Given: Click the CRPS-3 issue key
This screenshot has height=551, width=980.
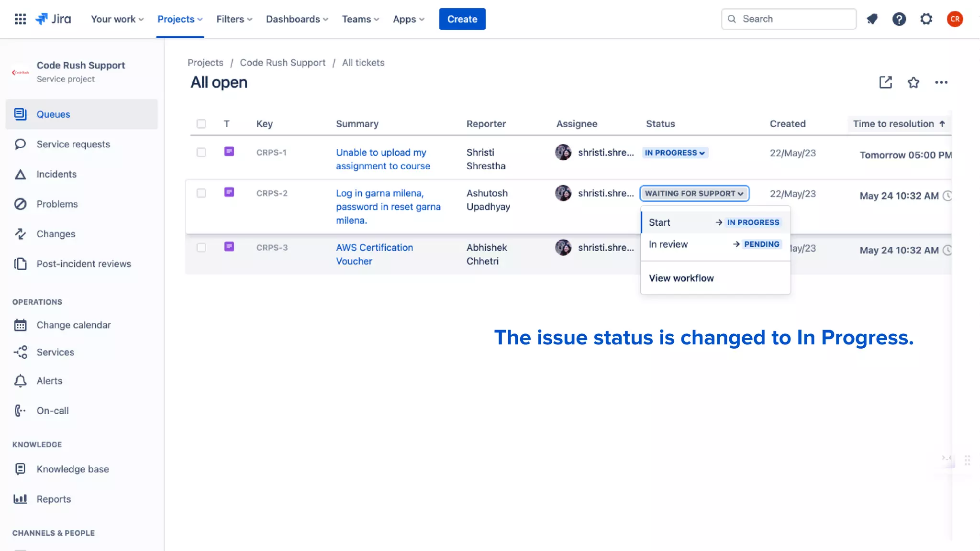Looking at the screenshot, I should 272,248.
